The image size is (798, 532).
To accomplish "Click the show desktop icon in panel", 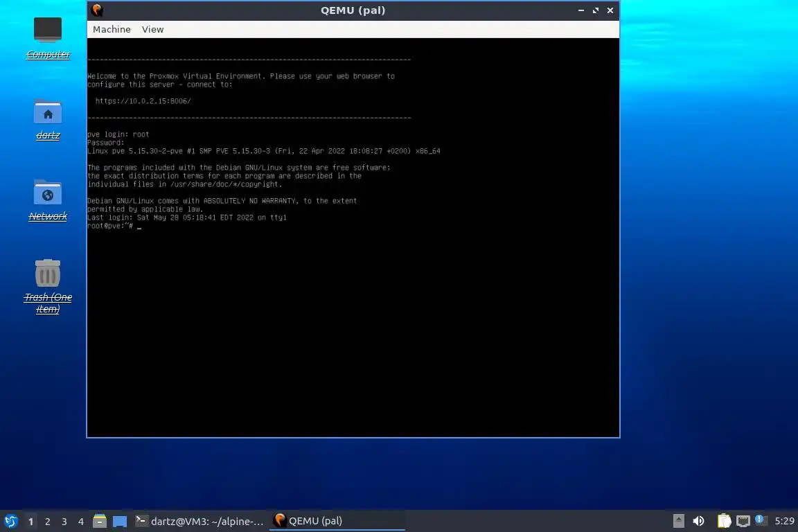I will pos(120,522).
